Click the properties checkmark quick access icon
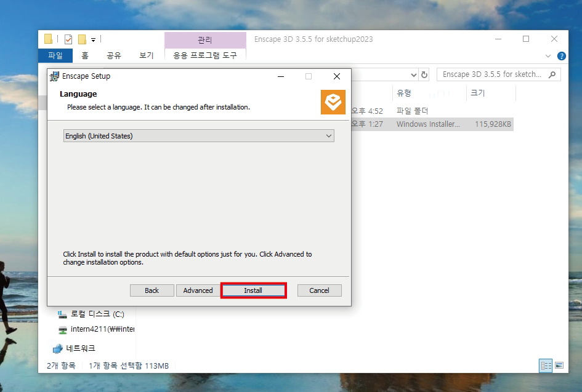 click(68, 39)
